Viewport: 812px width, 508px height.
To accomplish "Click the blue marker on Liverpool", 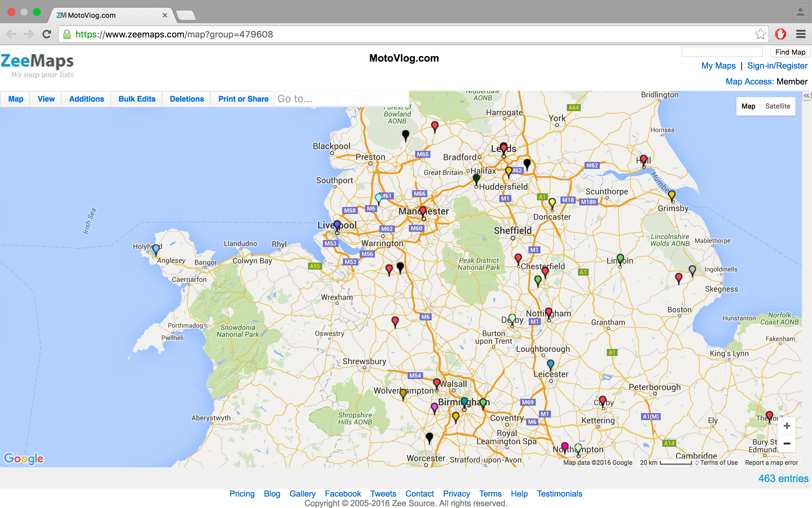I will 337,224.
